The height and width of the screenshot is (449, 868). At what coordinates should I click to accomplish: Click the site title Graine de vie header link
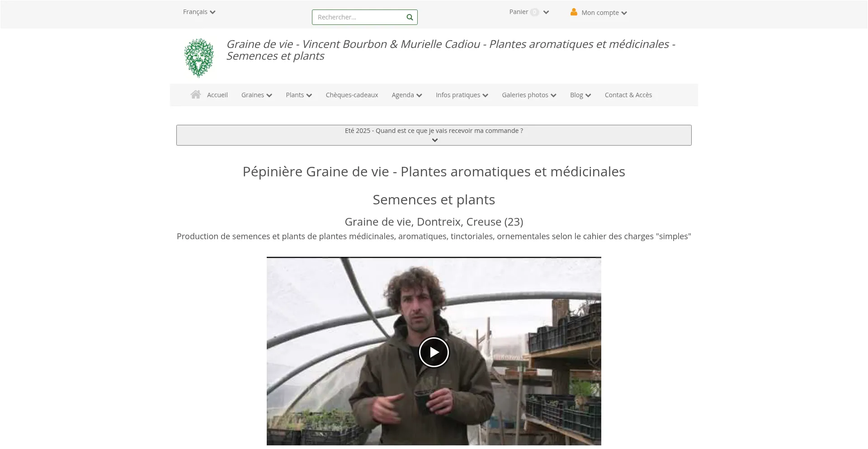point(451,50)
